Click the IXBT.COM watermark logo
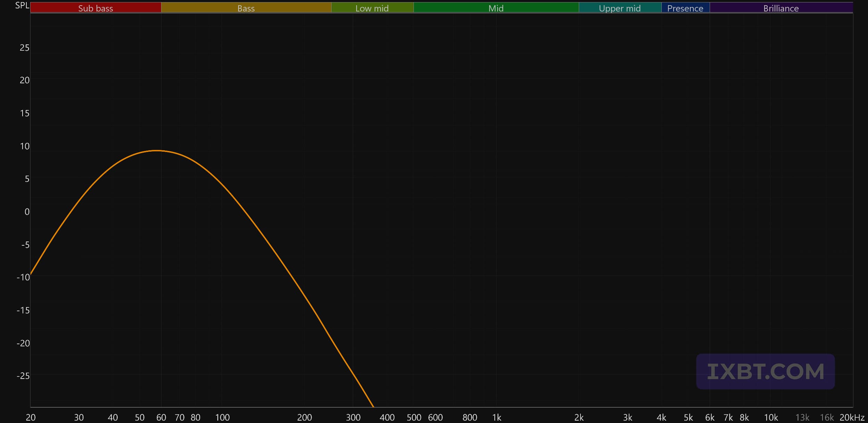 point(765,372)
